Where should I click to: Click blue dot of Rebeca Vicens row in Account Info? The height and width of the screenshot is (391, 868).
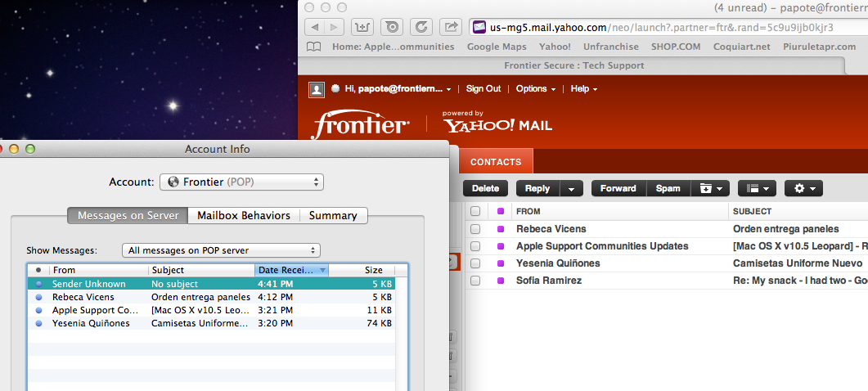(x=38, y=297)
